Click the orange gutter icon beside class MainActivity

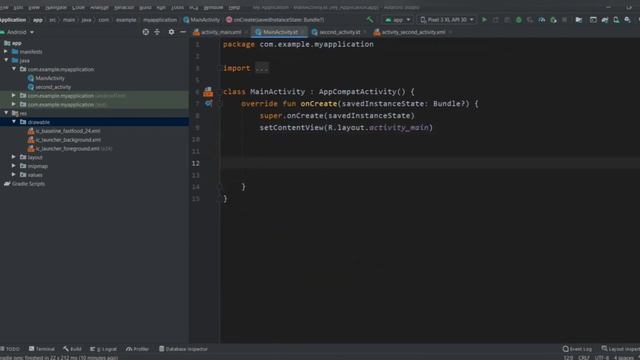pyautogui.click(x=208, y=92)
